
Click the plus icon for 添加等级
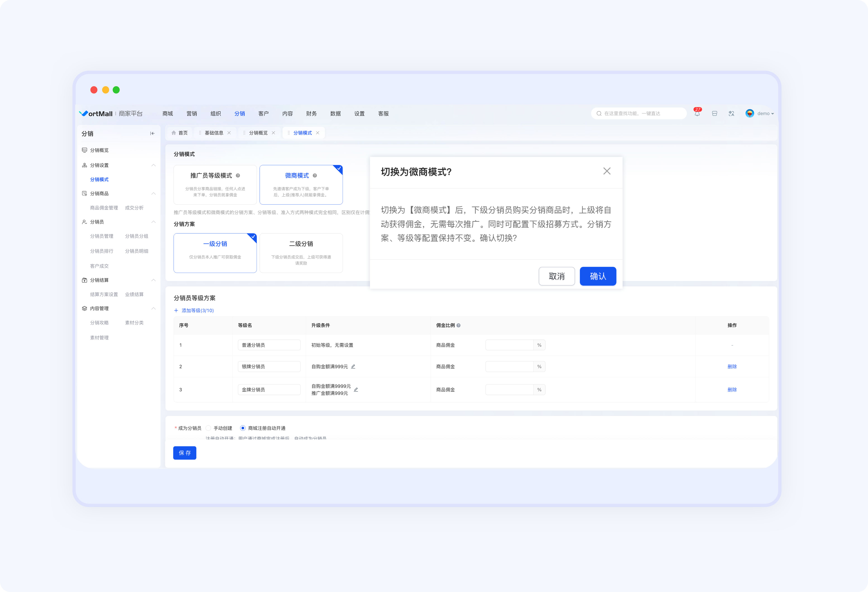(x=176, y=311)
